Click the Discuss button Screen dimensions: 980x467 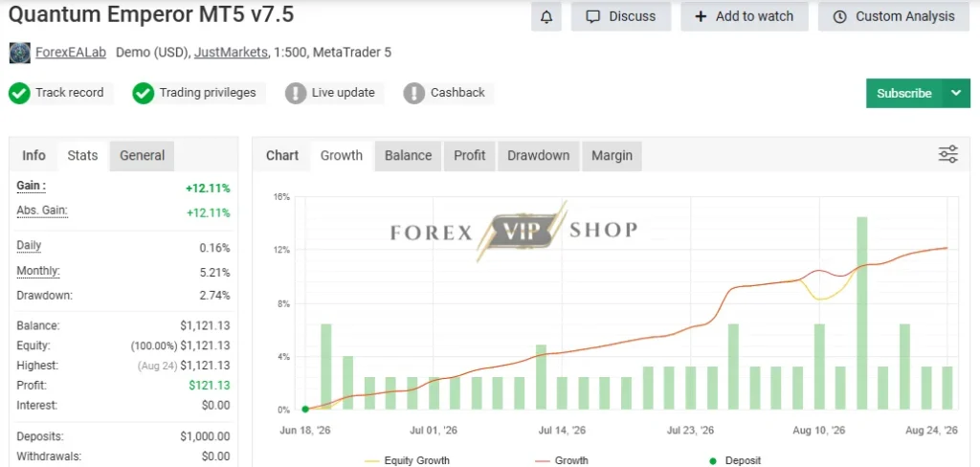coord(620,17)
